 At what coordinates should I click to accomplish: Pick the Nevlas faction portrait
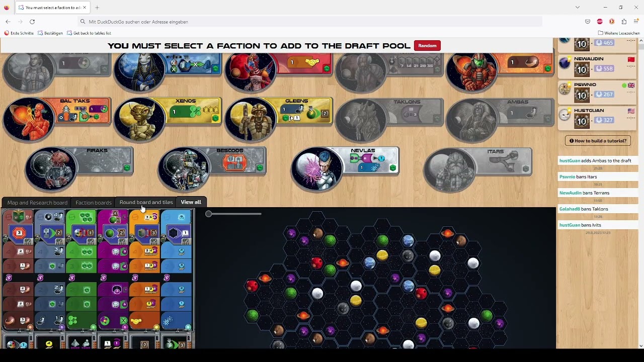pos(317,169)
